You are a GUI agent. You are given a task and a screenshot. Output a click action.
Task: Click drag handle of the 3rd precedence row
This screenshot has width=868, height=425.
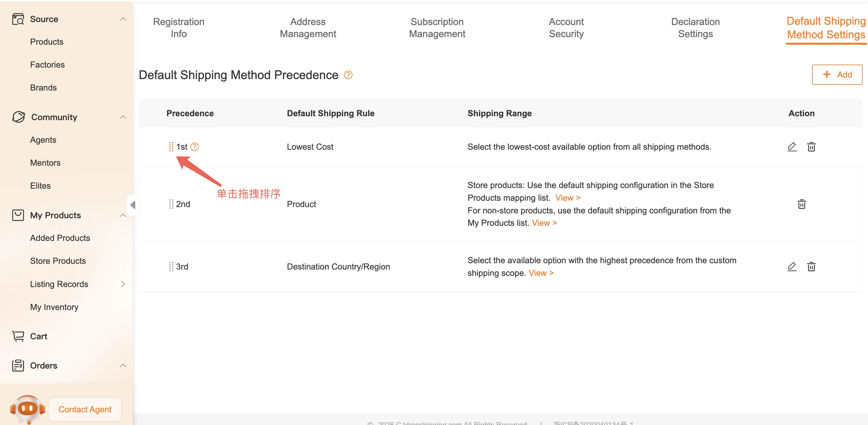click(x=171, y=267)
